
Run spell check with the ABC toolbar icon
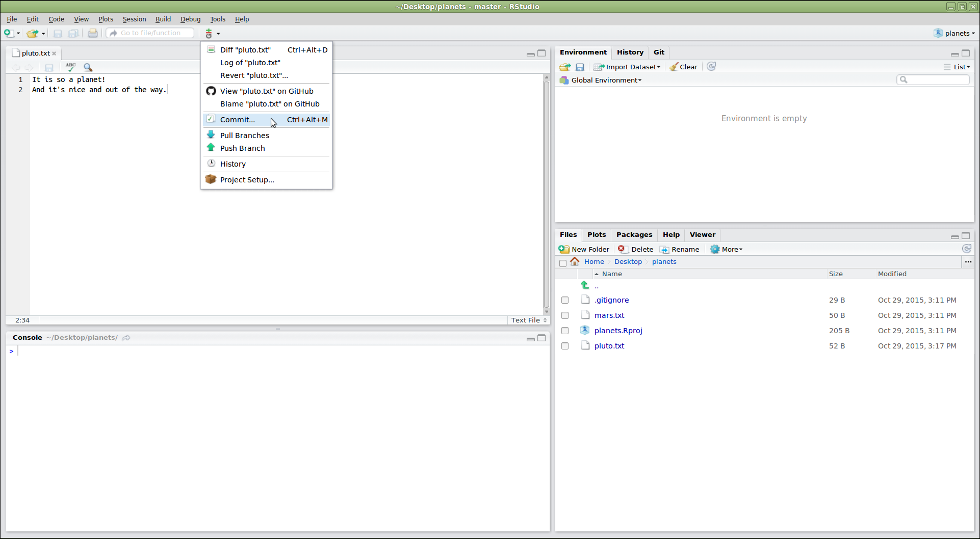[70, 67]
